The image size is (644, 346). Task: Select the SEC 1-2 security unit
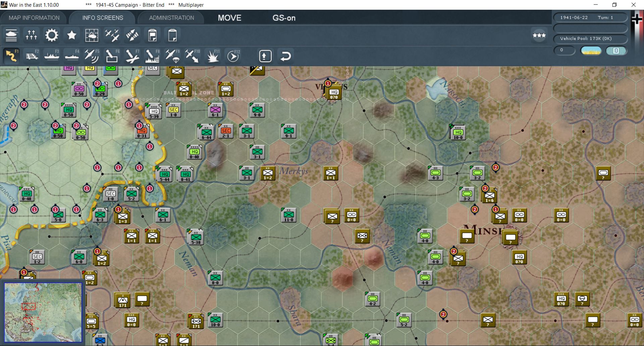[37, 257]
